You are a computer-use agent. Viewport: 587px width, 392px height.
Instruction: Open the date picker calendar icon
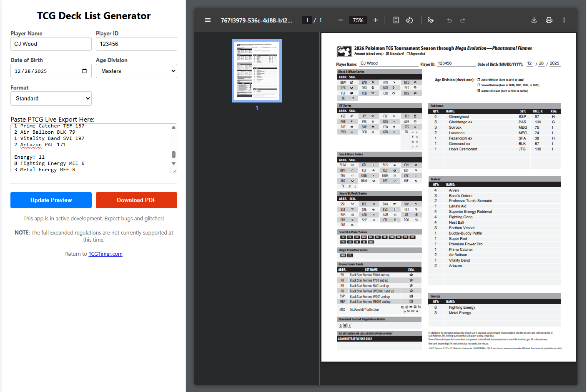pos(84,71)
